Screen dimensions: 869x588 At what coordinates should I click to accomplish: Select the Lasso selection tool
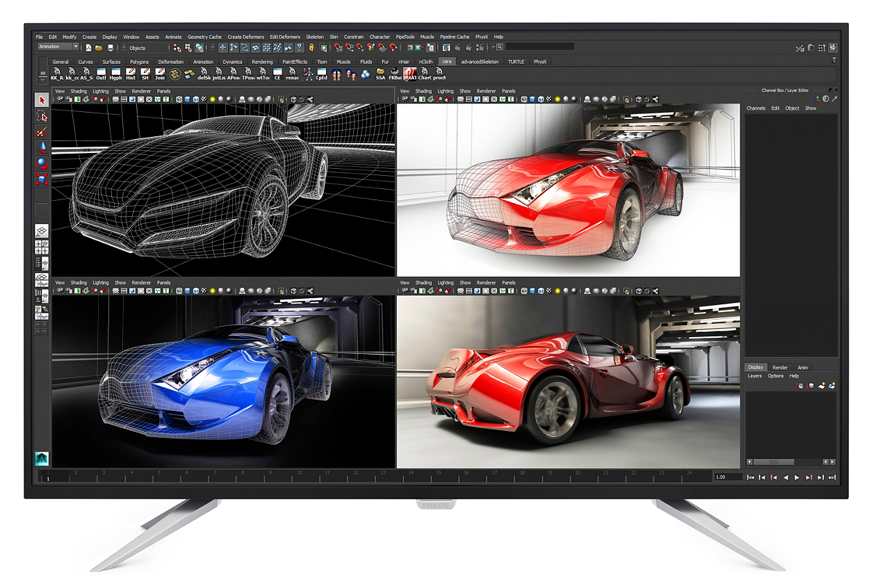point(42,115)
